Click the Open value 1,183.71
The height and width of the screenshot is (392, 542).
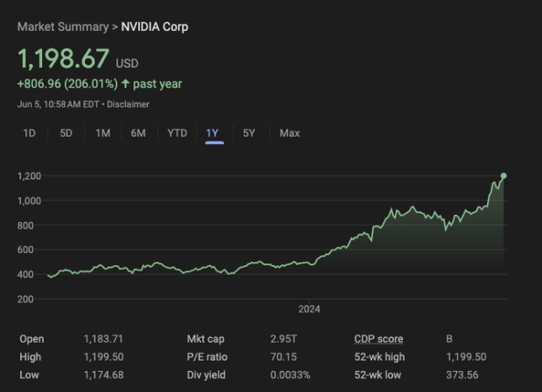point(104,339)
